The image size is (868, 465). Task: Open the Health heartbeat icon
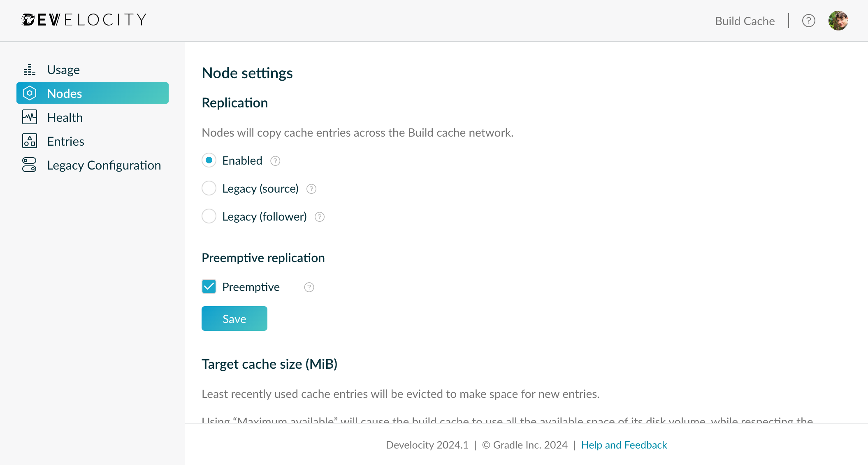[29, 117]
